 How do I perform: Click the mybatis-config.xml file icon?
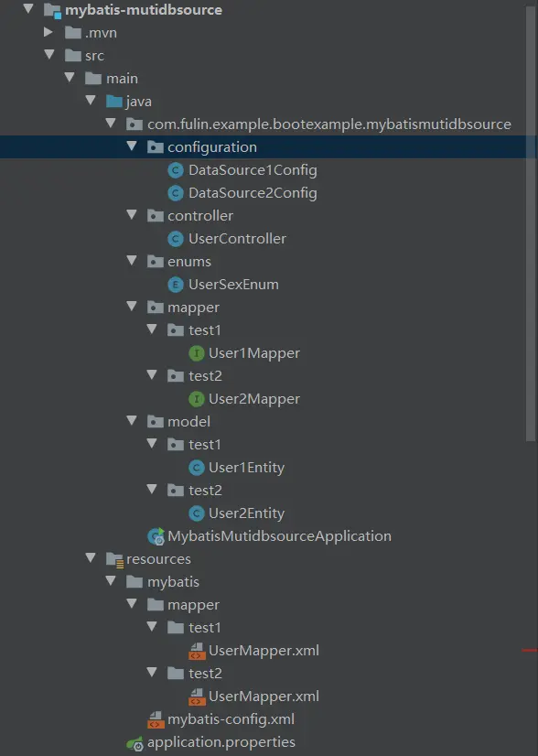(156, 719)
